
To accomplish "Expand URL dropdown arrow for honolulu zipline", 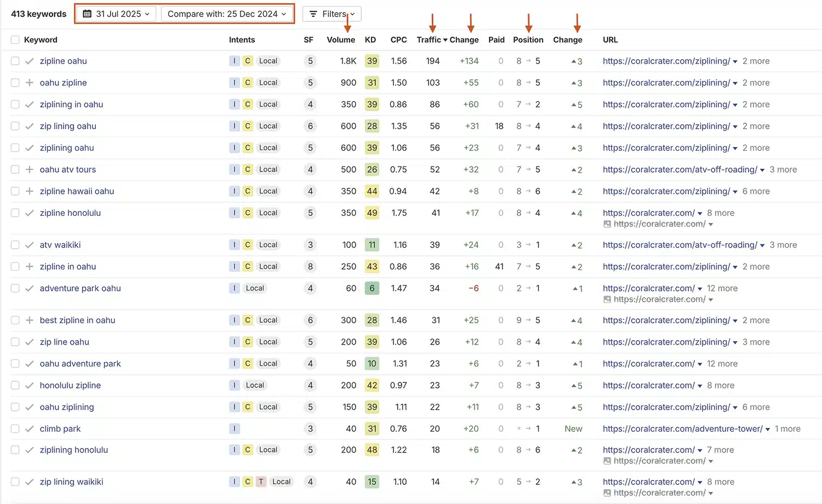I will (x=700, y=386).
